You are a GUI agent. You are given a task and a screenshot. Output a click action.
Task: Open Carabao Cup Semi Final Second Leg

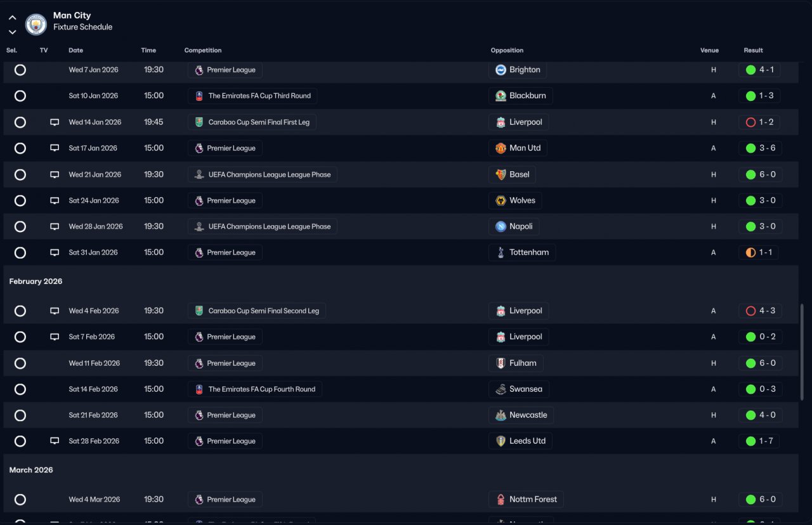(257, 311)
